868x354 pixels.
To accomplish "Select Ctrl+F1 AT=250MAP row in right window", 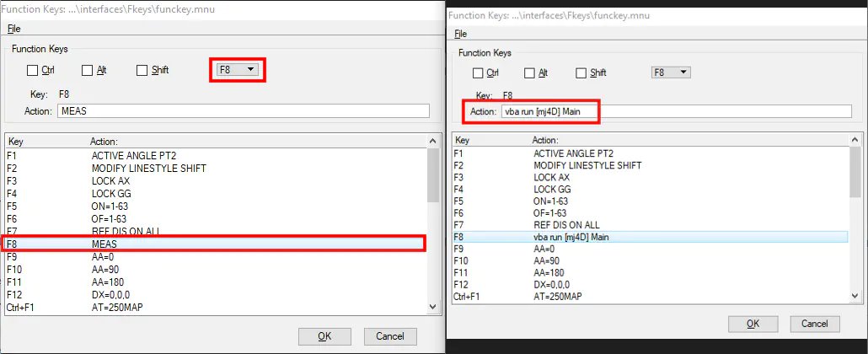I will (x=651, y=297).
